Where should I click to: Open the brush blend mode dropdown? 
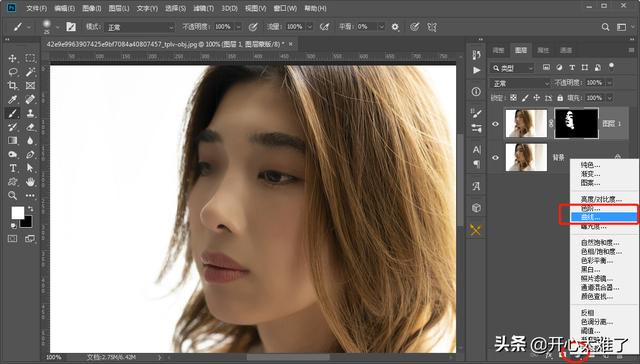pos(140,27)
